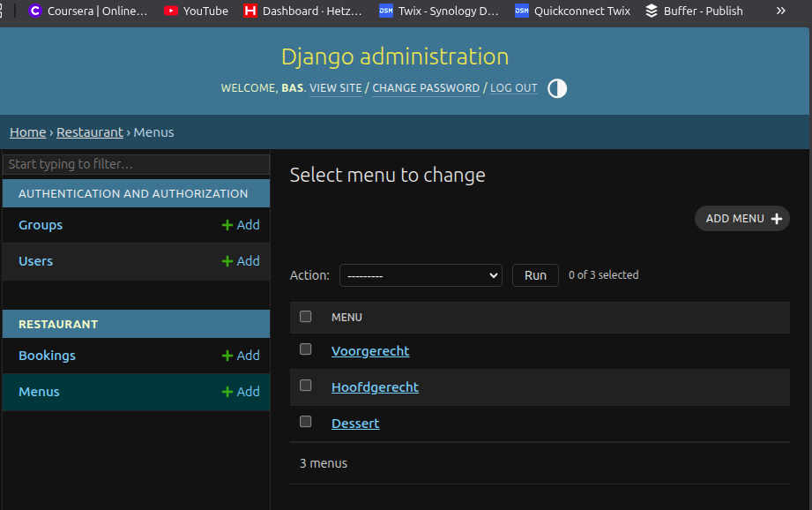This screenshot has height=510, width=812.
Task: Toggle the light/dark theme icon
Action: (x=557, y=88)
